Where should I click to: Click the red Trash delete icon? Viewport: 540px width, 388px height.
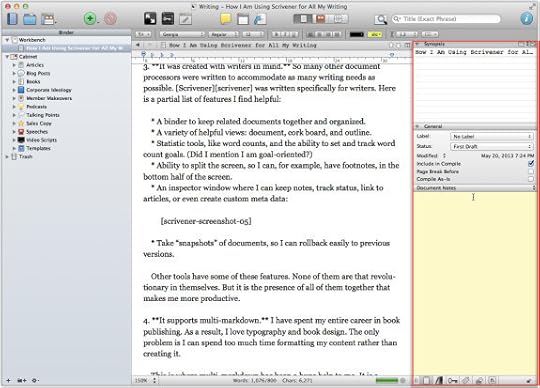[111, 18]
